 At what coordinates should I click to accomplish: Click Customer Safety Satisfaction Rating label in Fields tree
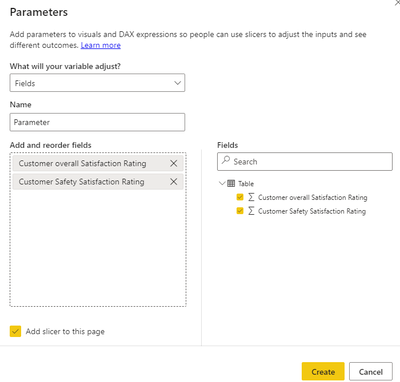[x=312, y=211]
